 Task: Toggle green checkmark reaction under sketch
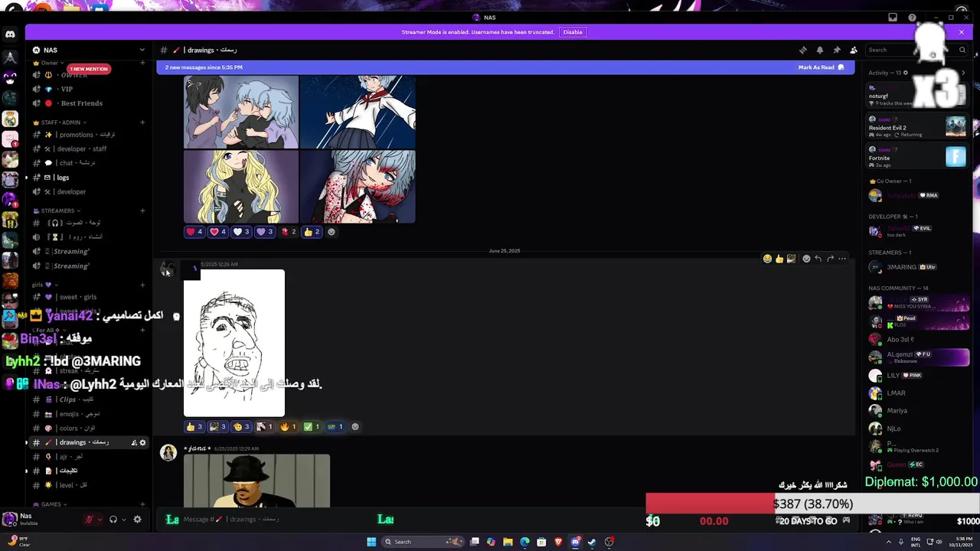coord(312,426)
